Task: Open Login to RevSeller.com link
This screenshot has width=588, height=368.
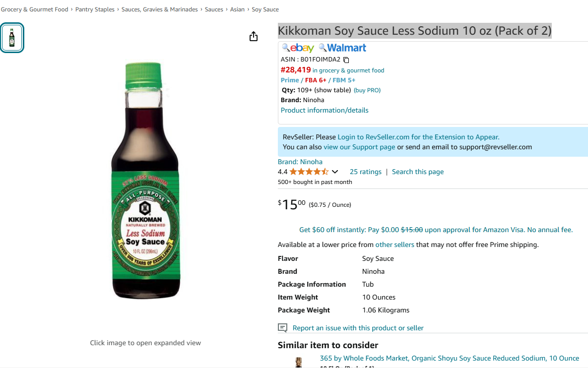Action: 418,137
